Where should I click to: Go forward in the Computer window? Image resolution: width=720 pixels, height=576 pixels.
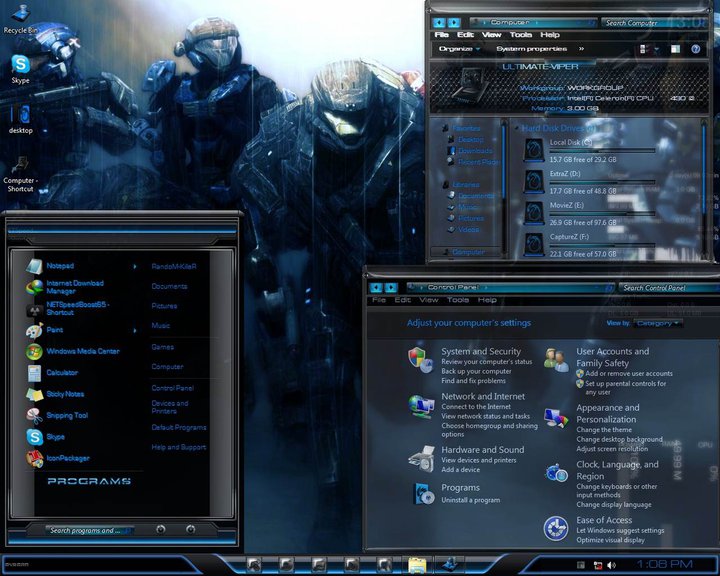[454, 22]
